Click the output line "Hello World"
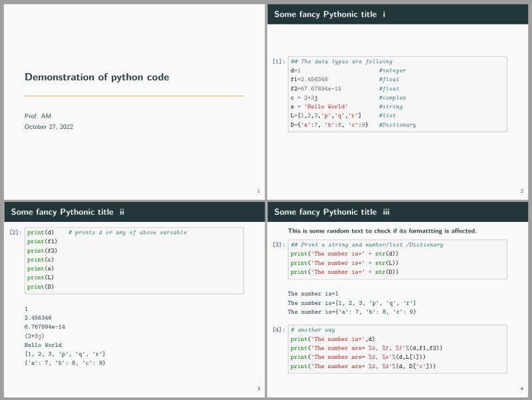The image size is (532, 400). coord(42,345)
